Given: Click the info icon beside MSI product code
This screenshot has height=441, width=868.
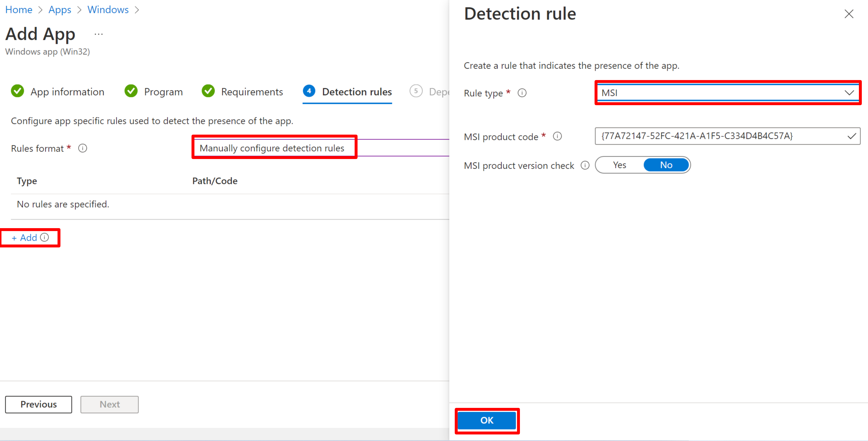Looking at the screenshot, I should (x=558, y=136).
